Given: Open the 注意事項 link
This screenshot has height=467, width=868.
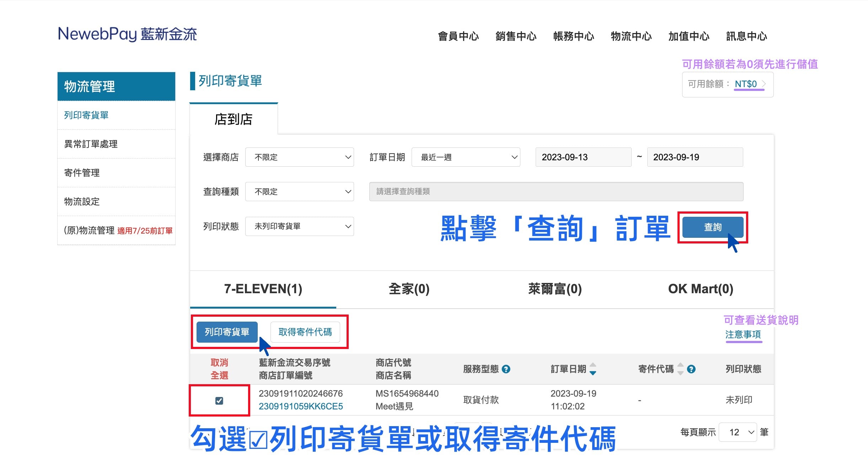Looking at the screenshot, I should (x=743, y=334).
